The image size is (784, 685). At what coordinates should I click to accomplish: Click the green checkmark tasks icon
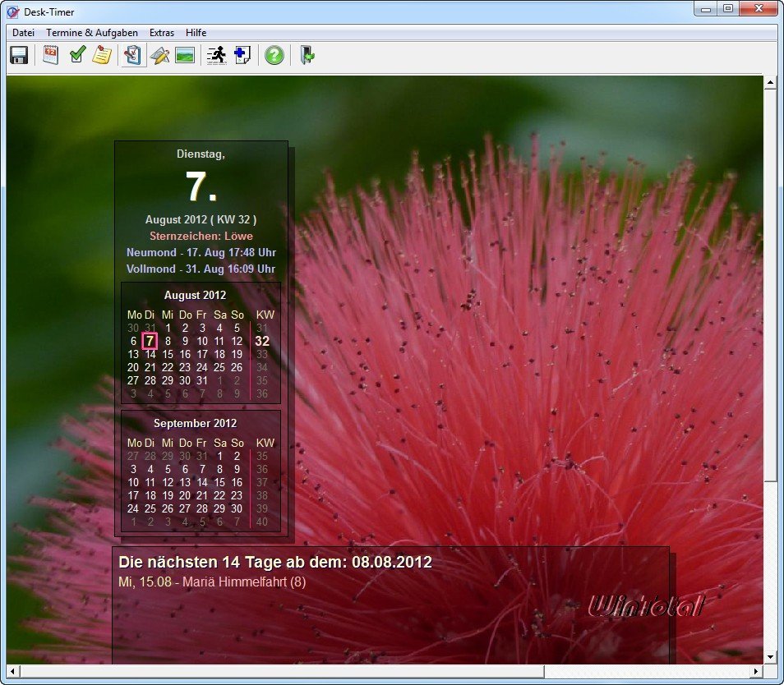point(76,55)
